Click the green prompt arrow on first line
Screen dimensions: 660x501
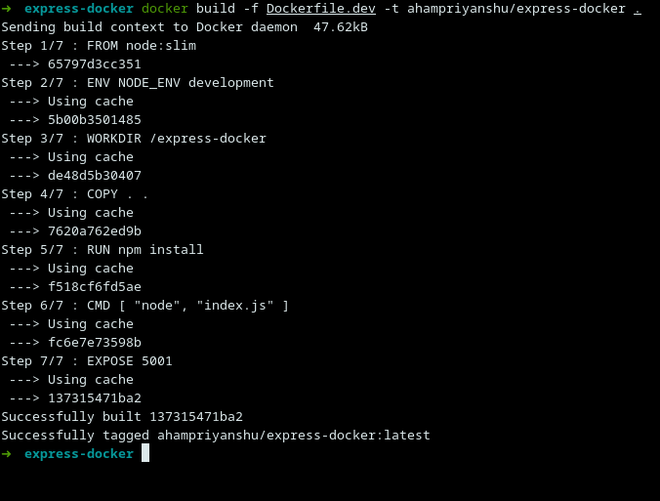pyautogui.click(x=6, y=9)
